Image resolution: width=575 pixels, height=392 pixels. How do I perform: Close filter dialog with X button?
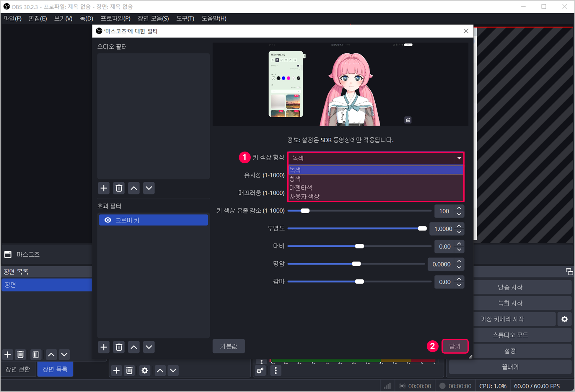pyautogui.click(x=466, y=31)
